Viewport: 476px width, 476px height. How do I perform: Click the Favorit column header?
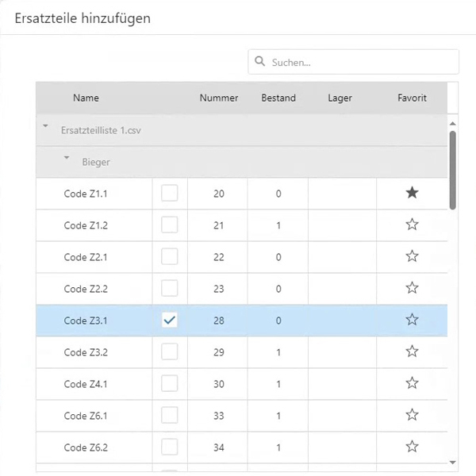tap(412, 98)
